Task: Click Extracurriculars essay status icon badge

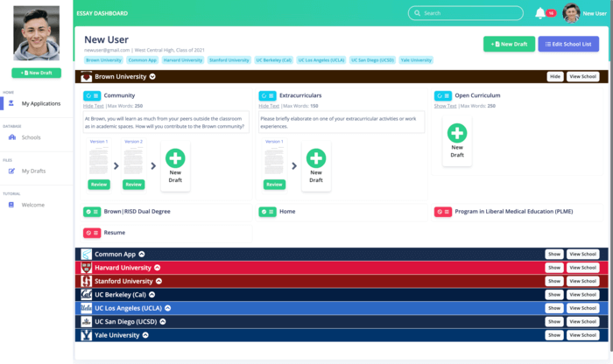Action: tap(267, 95)
